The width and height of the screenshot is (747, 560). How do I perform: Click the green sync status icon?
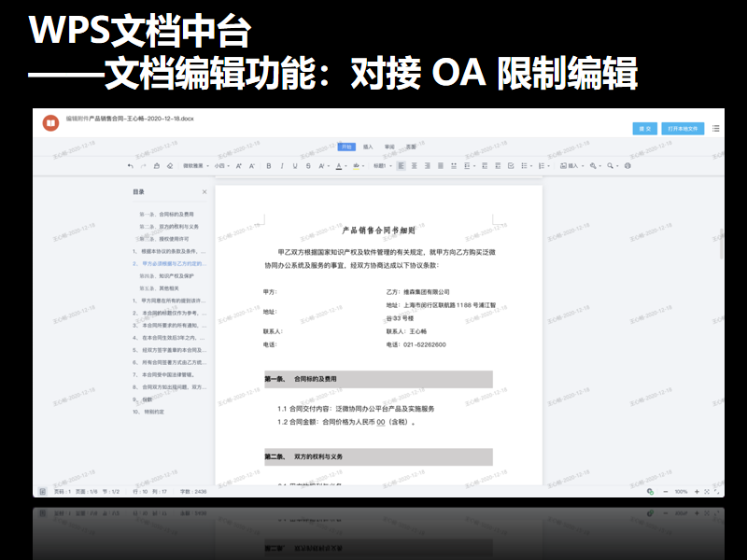pos(650,492)
